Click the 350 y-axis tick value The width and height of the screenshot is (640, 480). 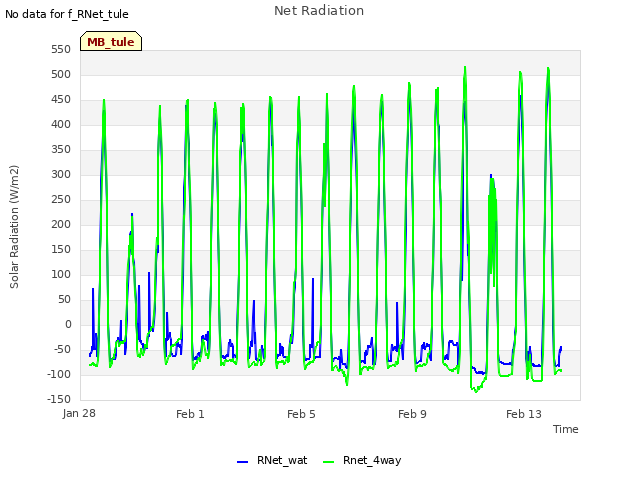(61, 149)
